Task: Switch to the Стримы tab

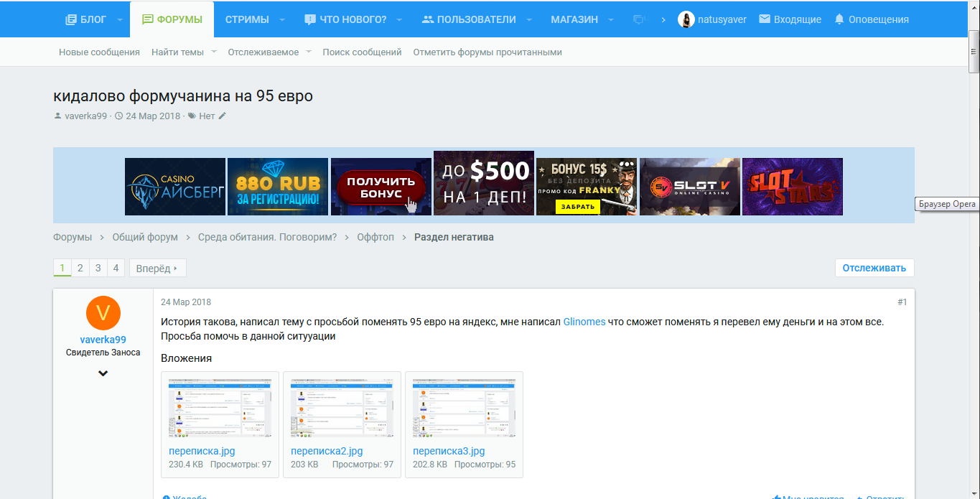Action: (x=247, y=19)
